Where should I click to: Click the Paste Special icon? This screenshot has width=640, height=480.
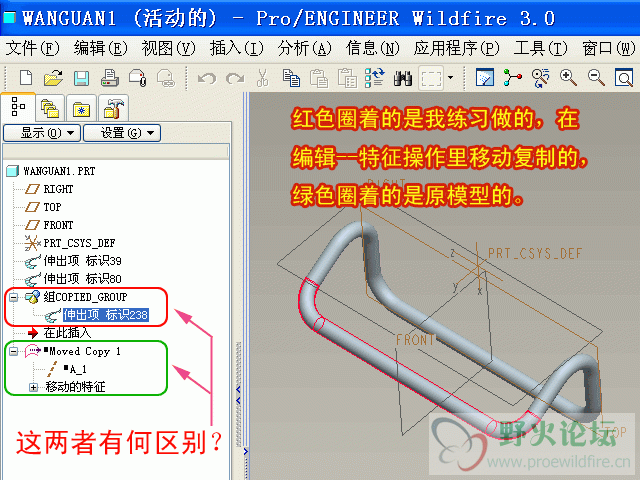click(x=347, y=78)
